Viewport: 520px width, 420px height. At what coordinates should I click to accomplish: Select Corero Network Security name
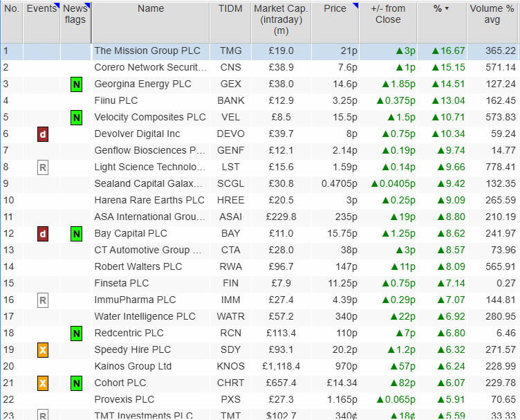coord(151,67)
